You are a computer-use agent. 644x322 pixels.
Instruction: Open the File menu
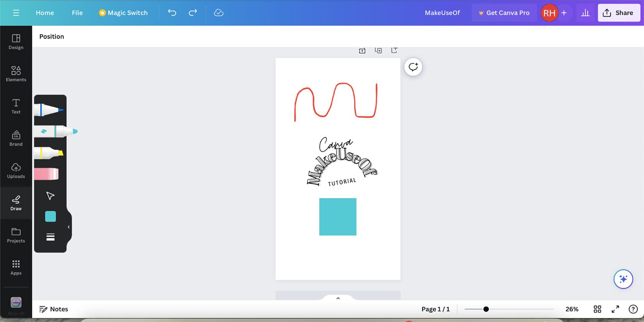pyautogui.click(x=77, y=13)
